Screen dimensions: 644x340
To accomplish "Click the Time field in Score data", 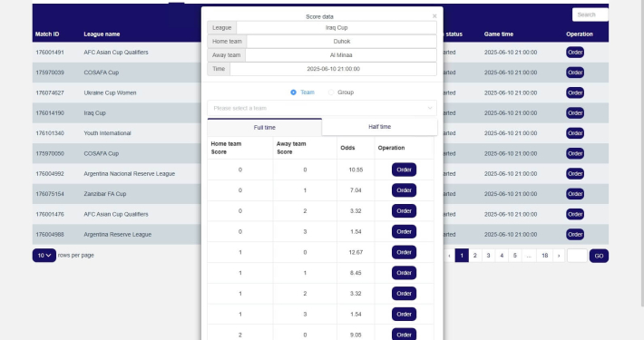I will [x=333, y=69].
